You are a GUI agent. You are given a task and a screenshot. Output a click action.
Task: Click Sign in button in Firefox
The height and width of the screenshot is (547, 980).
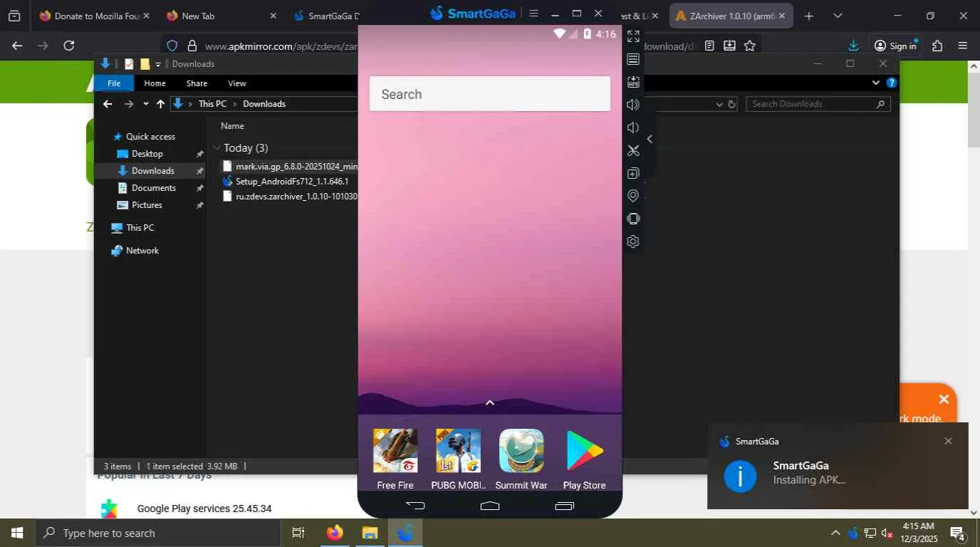tap(895, 46)
